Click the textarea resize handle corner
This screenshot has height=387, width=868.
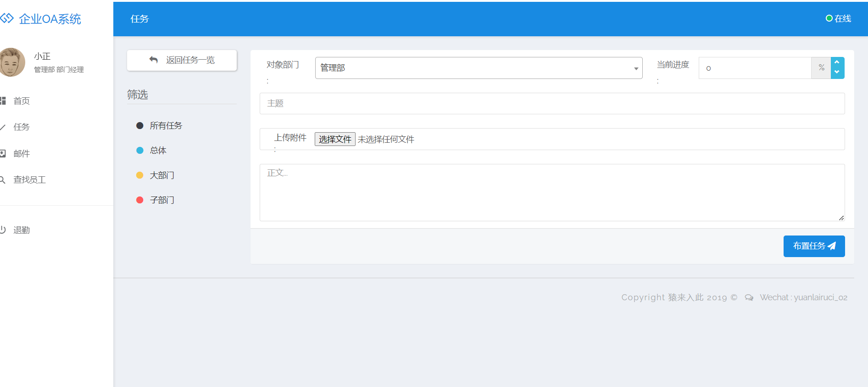tap(841, 218)
